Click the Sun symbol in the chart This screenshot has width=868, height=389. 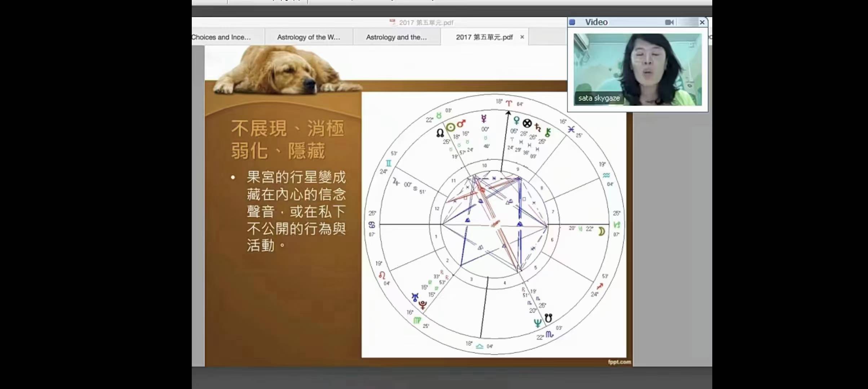click(451, 127)
